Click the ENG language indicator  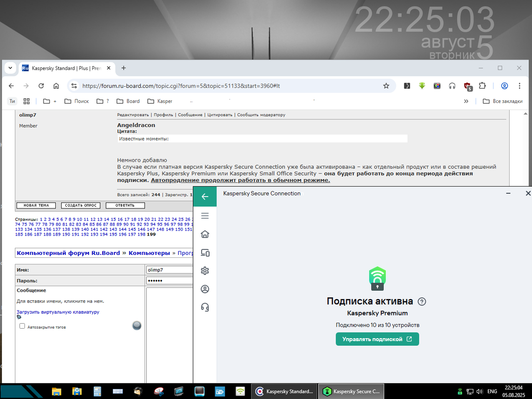492,392
